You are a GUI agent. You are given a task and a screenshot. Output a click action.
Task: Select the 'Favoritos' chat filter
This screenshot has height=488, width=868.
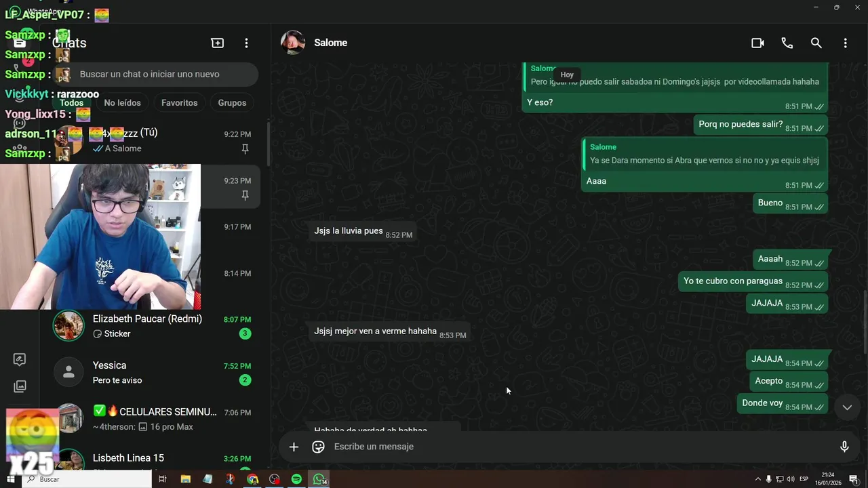[180, 103]
